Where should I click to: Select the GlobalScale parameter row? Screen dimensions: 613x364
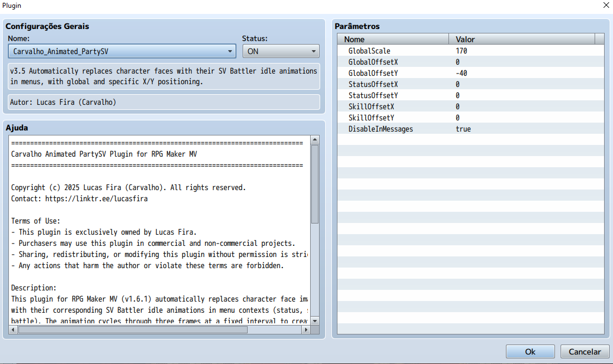pyautogui.click(x=471, y=51)
